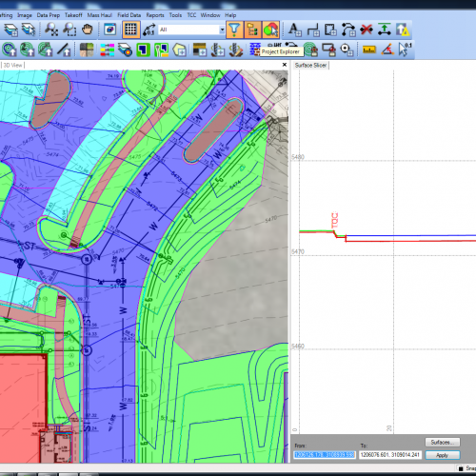Click the From coordinate input field
The height and width of the screenshot is (476, 476).
(325, 455)
